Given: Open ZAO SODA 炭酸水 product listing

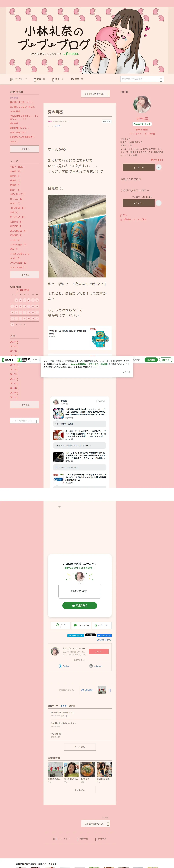Looking at the screenshot, I should [80, 413].
